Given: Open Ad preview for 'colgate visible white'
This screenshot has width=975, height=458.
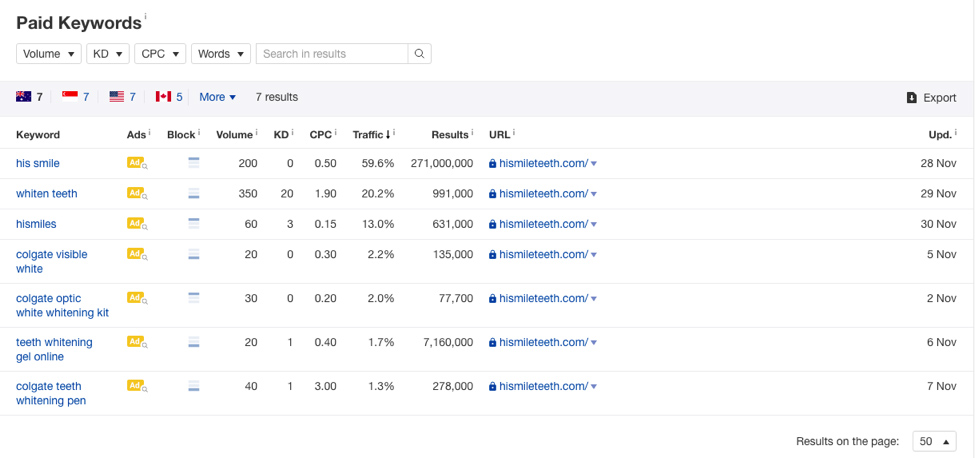Looking at the screenshot, I should (137, 254).
